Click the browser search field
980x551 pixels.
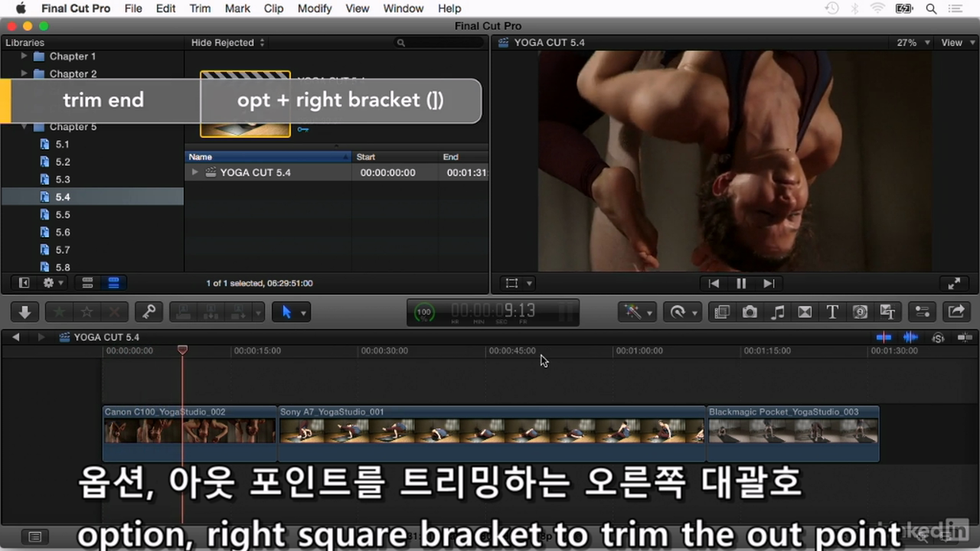click(x=438, y=43)
